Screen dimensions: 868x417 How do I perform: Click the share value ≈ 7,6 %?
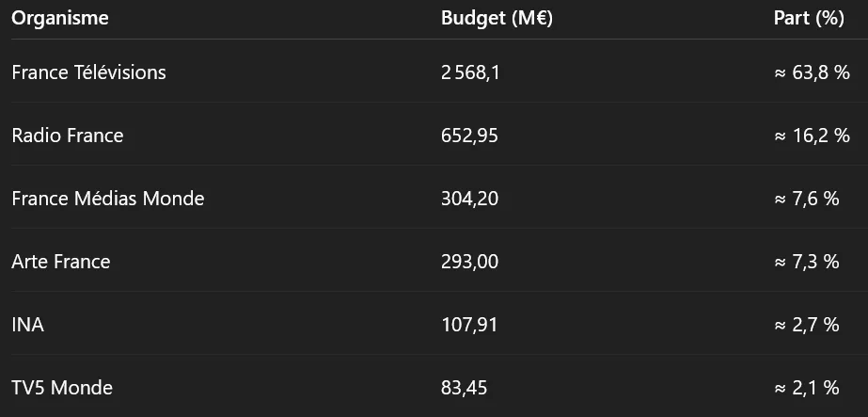807,199
